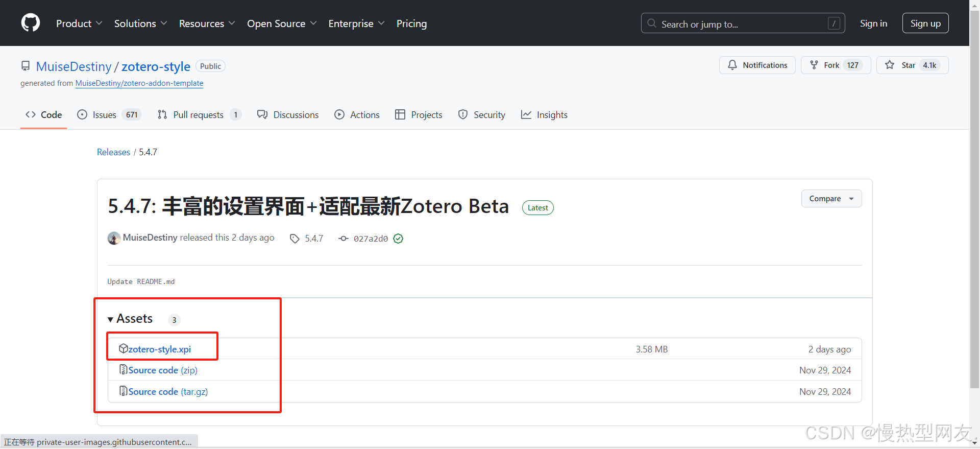
Task: Go to the Pricing page
Action: [411, 23]
